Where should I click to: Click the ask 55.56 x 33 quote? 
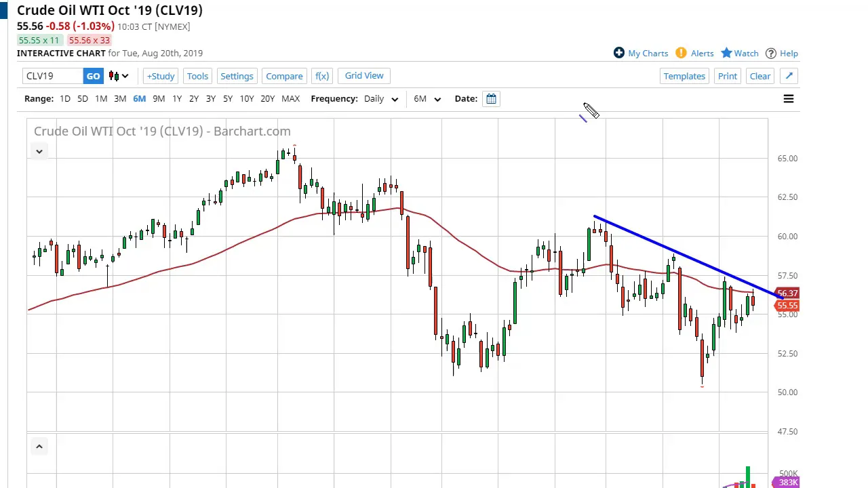pyautogui.click(x=89, y=40)
